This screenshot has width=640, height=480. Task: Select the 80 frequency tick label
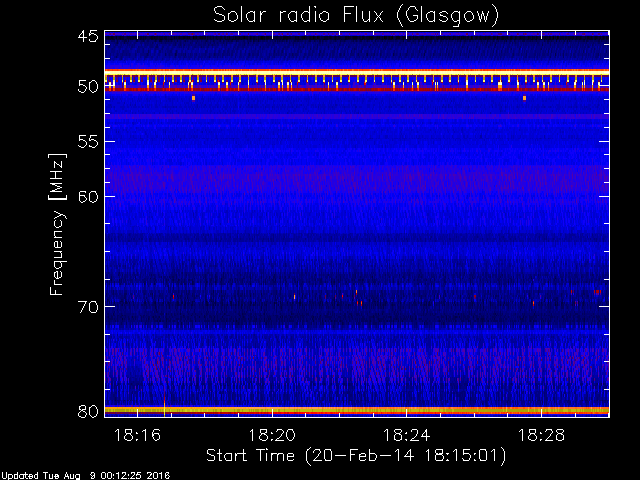pyautogui.click(x=88, y=411)
